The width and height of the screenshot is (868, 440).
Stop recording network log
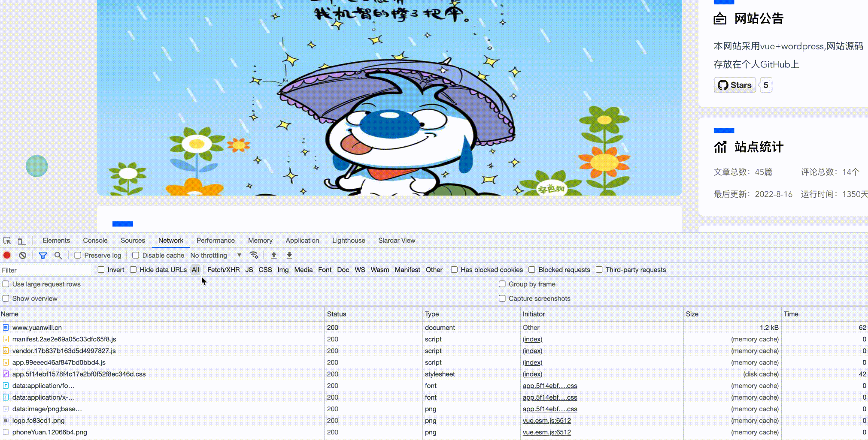click(x=7, y=255)
